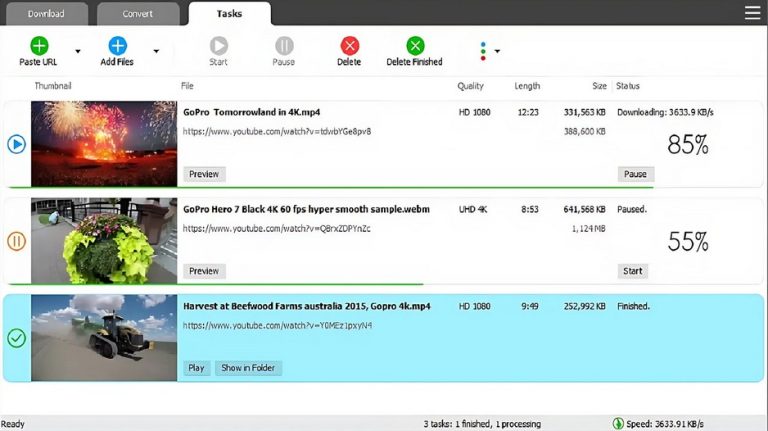The image size is (768, 431).
Task: Open the hamburger menu icon
Action: (x=752, y=13)
